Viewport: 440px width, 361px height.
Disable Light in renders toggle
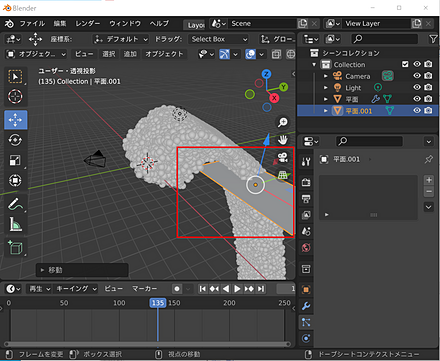[x=428, y=87]
